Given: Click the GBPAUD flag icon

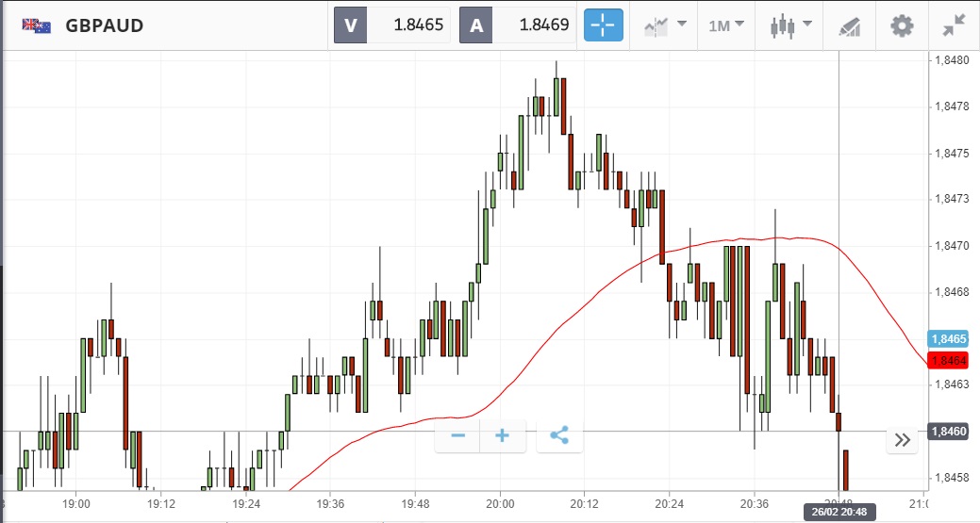Looking at the screenshot, I should (37, 25).
